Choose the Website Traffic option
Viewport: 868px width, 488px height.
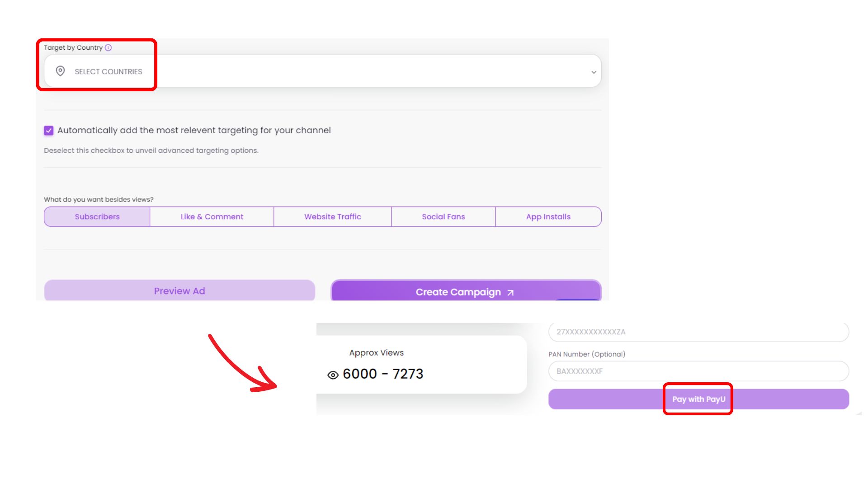coord(332,217)
